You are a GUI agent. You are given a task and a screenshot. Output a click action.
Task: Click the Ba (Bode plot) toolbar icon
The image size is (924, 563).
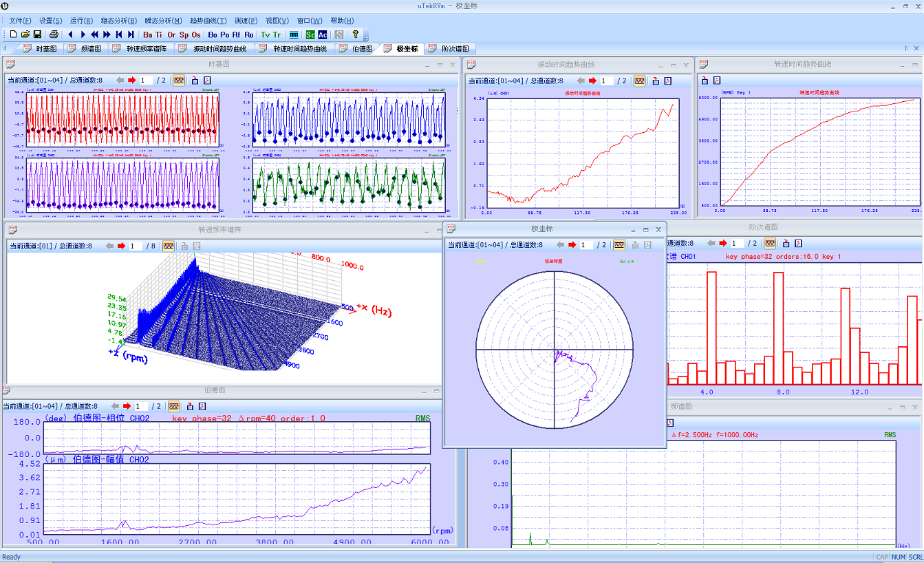(148, 34)
